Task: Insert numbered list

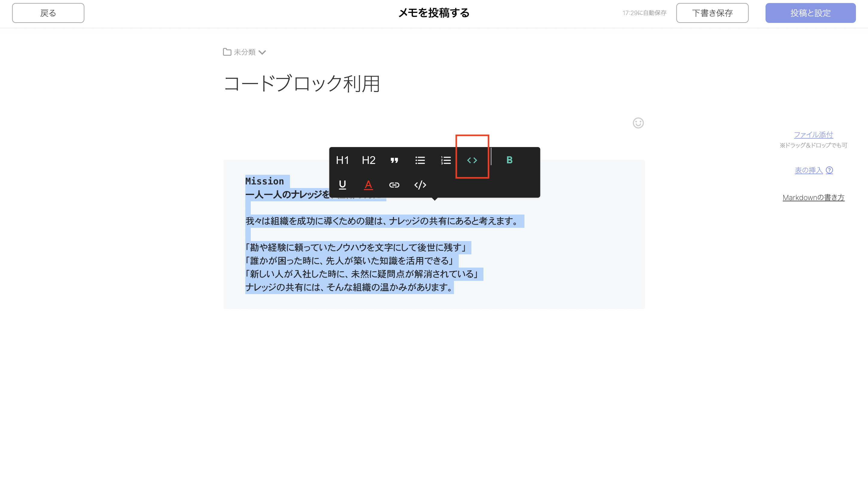Action: pos(445,160)
